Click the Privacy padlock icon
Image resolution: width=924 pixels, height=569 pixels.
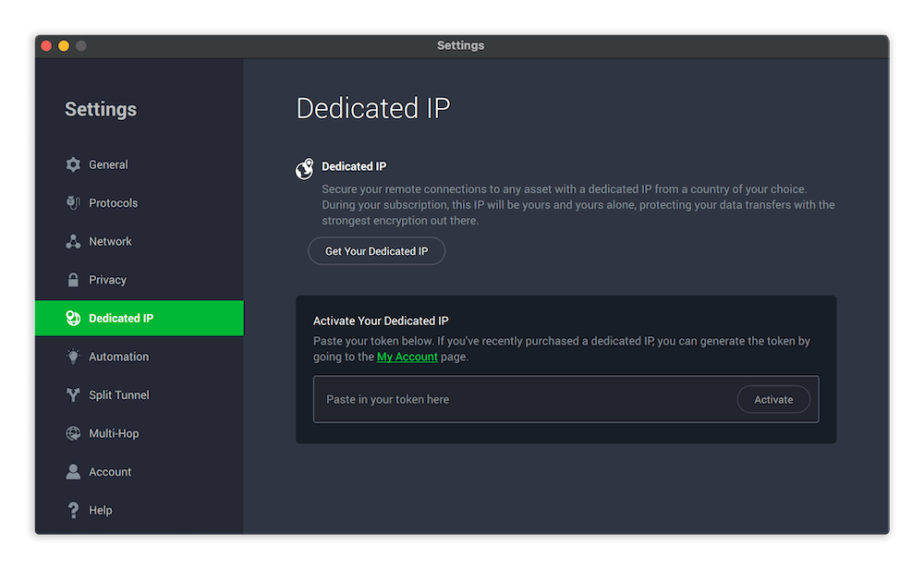[73, 280]
